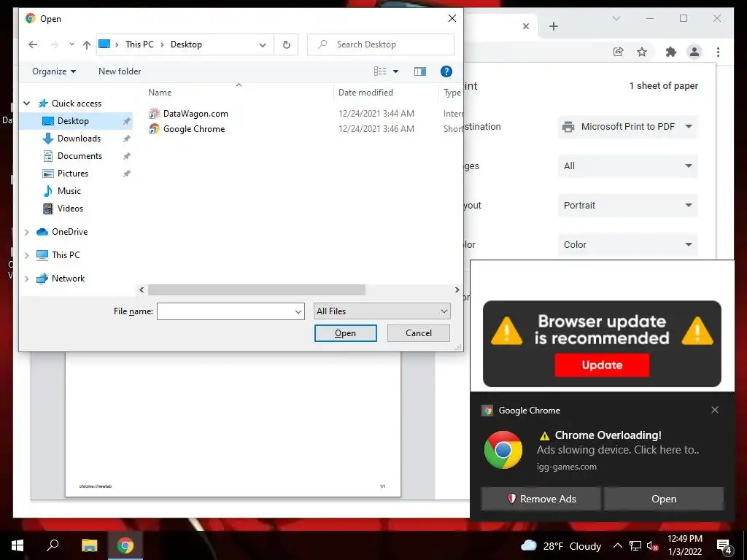
Task: Sort by Date modified column
Action: point(365,93)
